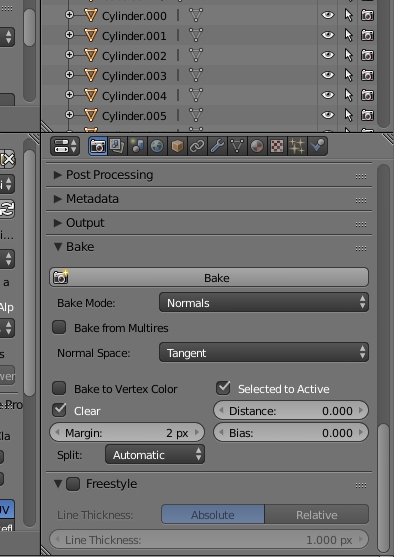Uncheck Selected to Active

tap(223, 388)
